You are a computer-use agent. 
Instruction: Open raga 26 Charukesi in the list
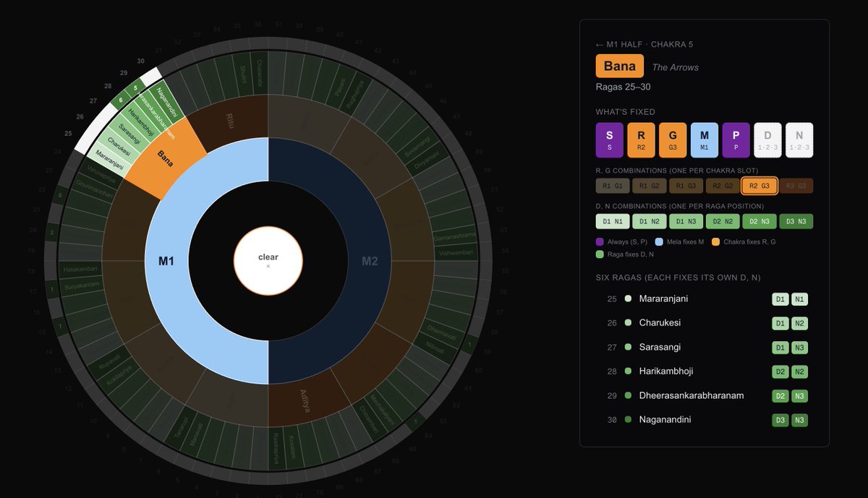[x=705, y=323]
